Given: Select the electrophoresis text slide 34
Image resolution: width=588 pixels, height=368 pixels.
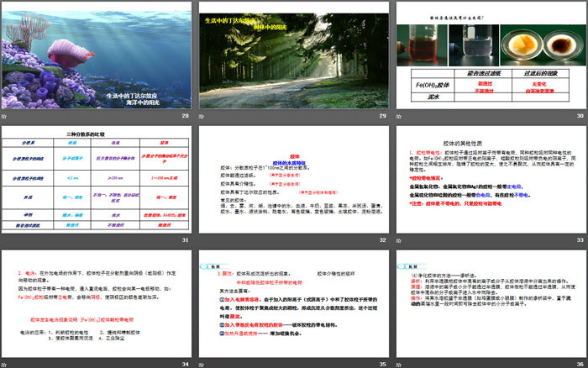Looking at the screenshot, I should 97,302.
